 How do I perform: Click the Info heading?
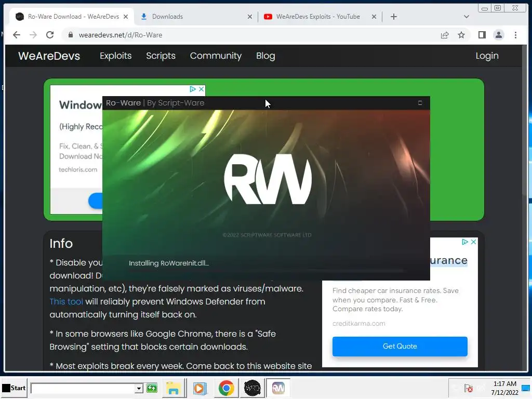61,243
